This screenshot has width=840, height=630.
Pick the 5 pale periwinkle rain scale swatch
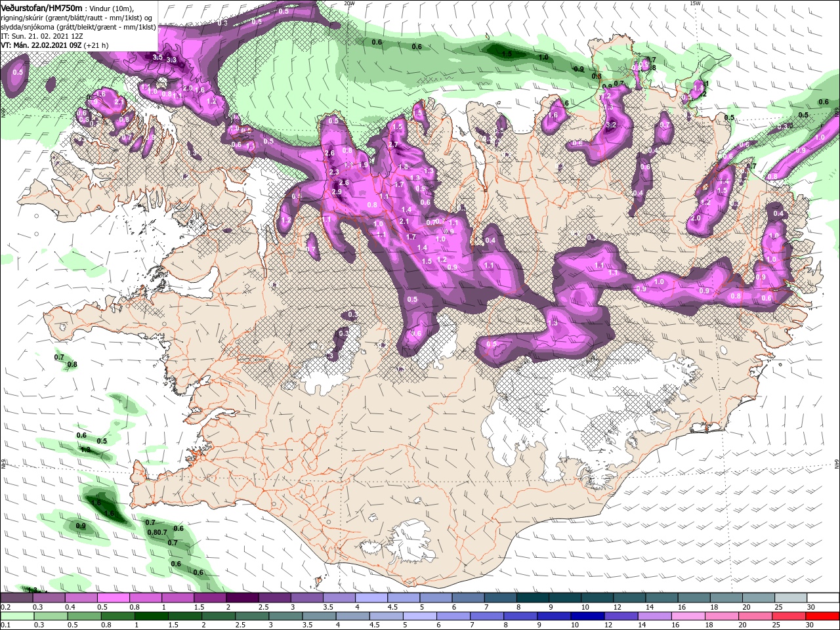pos(419,616)
